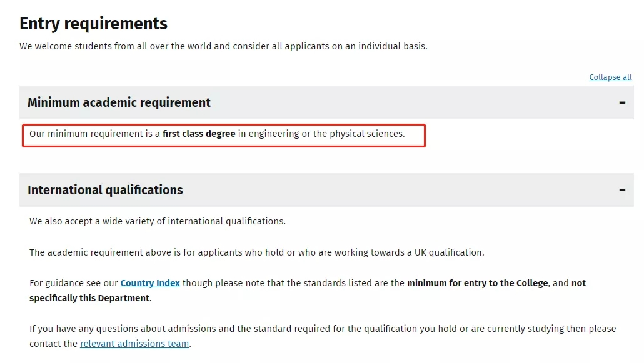Follow the relevant admissions team link
This screenshot has height=363, width=644.
pyautogui.click(x=134, y=344)
